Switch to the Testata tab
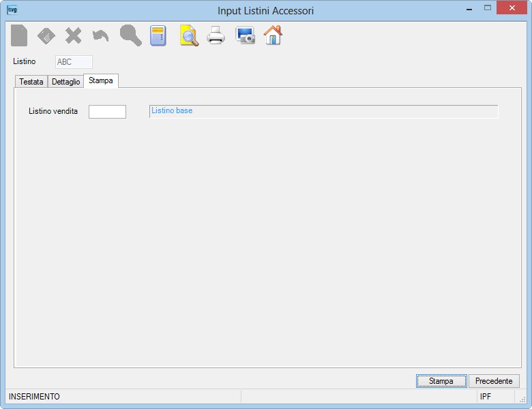The height and width of the screenshot is (409, 532). 31,82
